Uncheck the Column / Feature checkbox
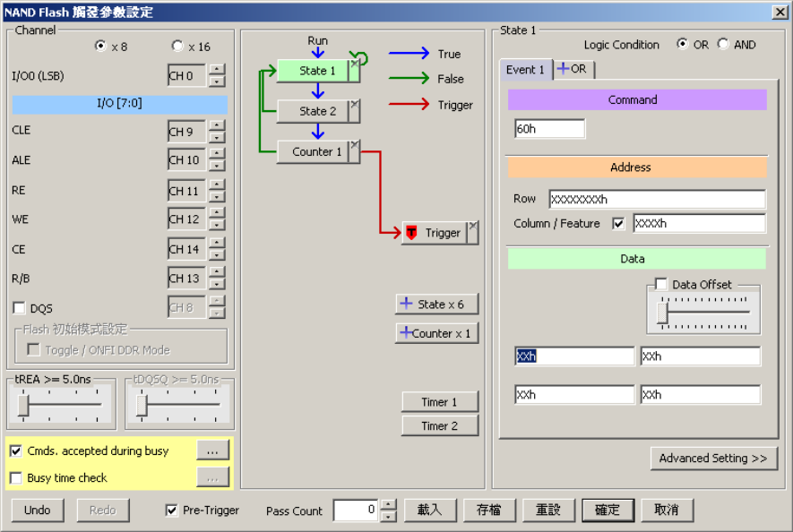 point(618,224)
